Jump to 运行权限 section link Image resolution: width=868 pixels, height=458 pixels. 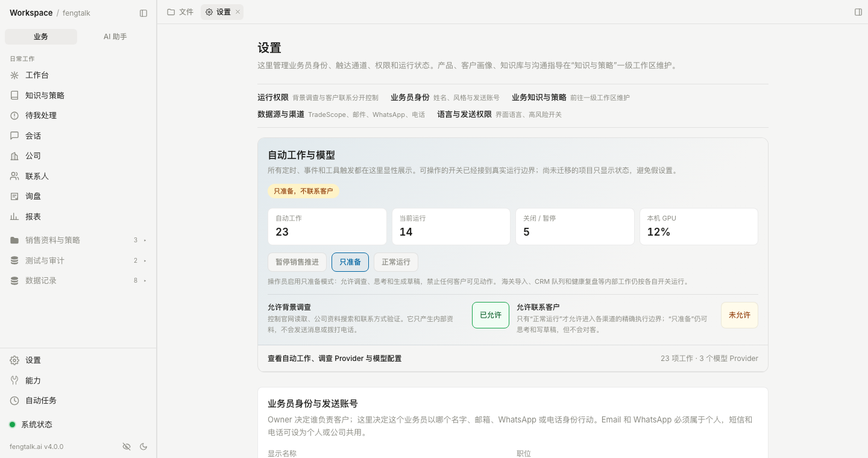[x=318, y=98]
